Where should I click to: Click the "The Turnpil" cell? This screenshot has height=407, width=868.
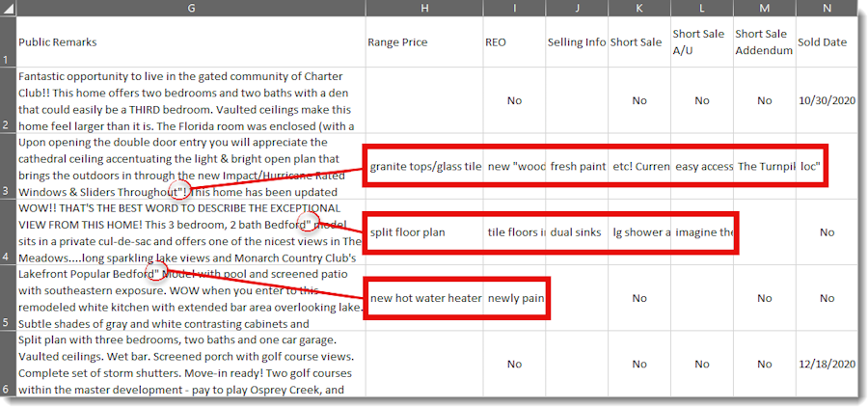[765, 166]
